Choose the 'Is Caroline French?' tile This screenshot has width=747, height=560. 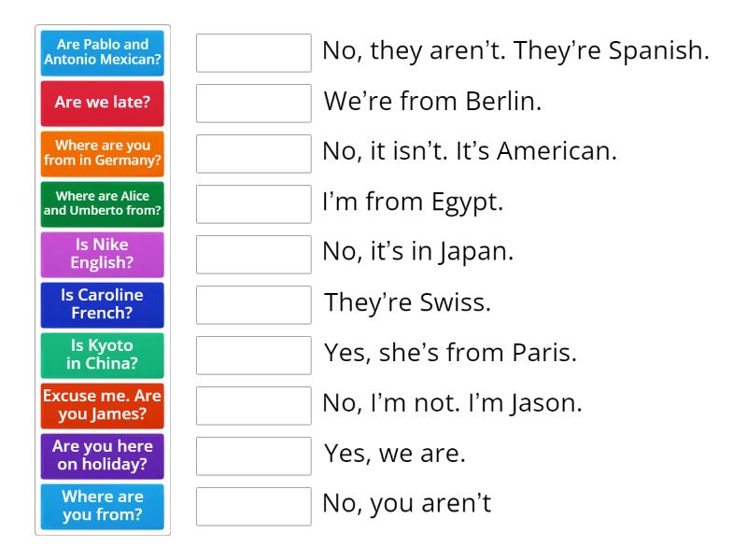[103, 305]
